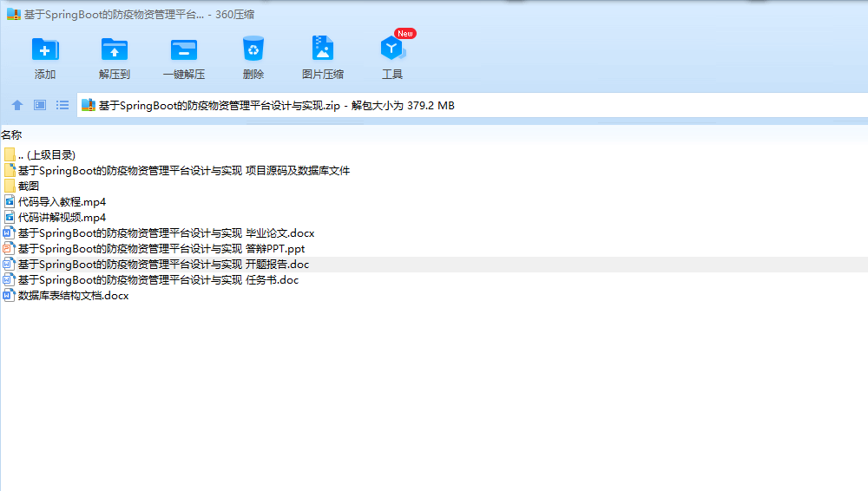The image size is (868, 491).
Task: Click the PowerPoint icon of 答辩PPT.ppt
Action: click(9, 248)
